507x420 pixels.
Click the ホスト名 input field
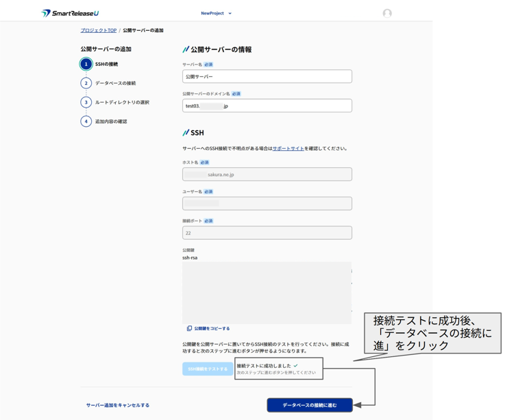267,175
